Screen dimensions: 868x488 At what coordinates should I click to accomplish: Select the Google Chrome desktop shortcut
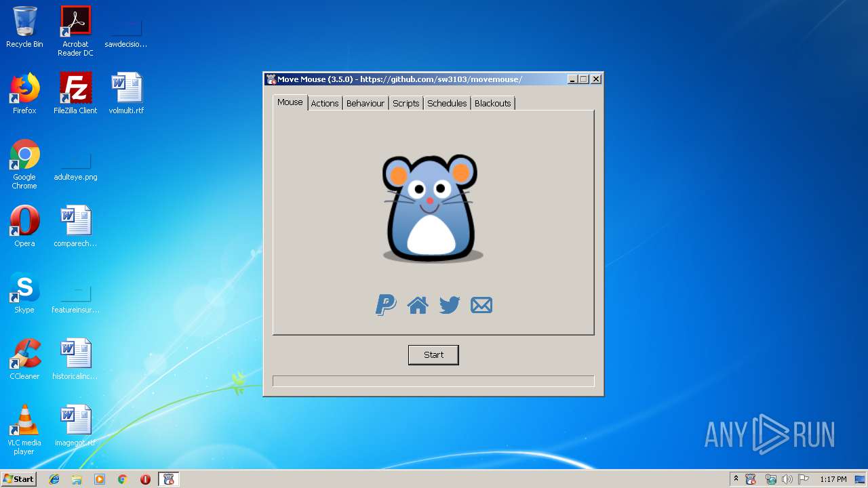(x=24, y=164)
